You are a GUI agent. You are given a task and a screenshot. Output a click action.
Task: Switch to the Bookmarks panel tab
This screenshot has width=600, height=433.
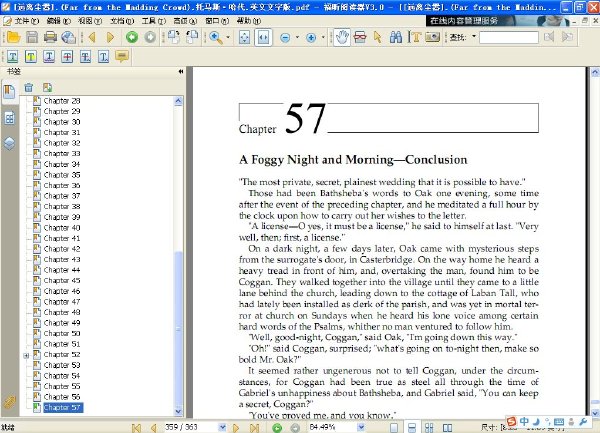[9, 92]
